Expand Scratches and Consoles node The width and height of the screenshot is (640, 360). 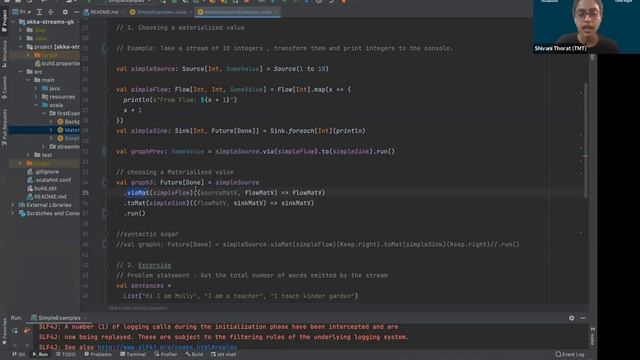pyautogui.click(x=13, y=213)
